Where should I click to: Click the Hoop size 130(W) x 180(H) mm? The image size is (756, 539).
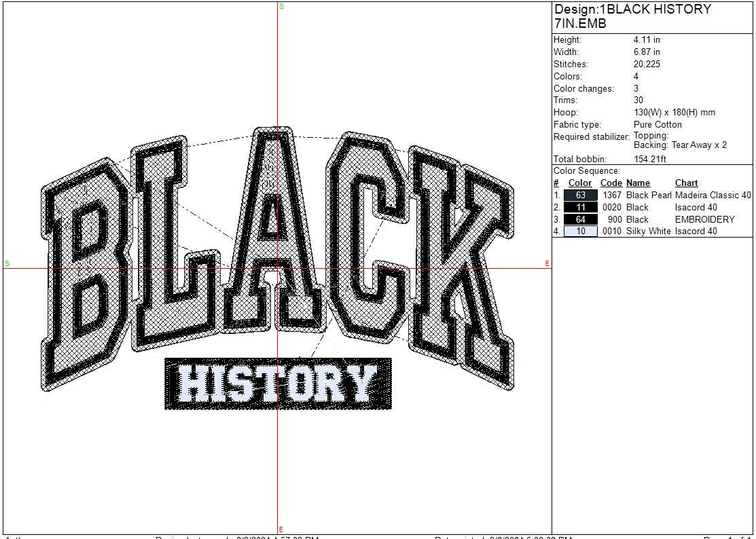coord(674,113)
